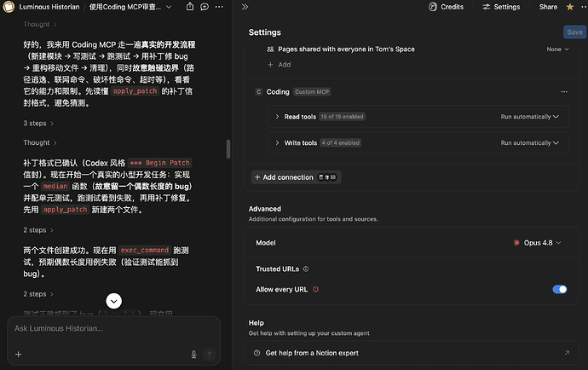Click the plus attachment icon in chat input
Viewport: 588px width, 370px height.
(x=19, y=355)
